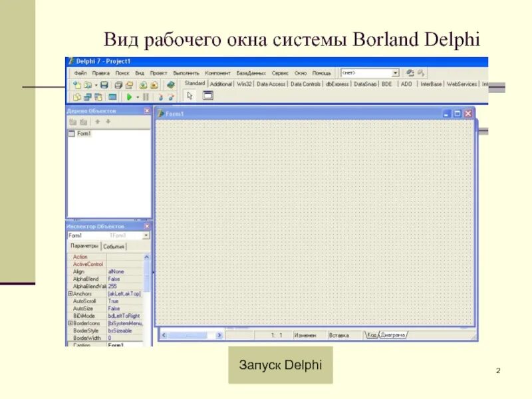Switch to the Параметры tab
532x399 pixels.
click(x=84, y=245)
